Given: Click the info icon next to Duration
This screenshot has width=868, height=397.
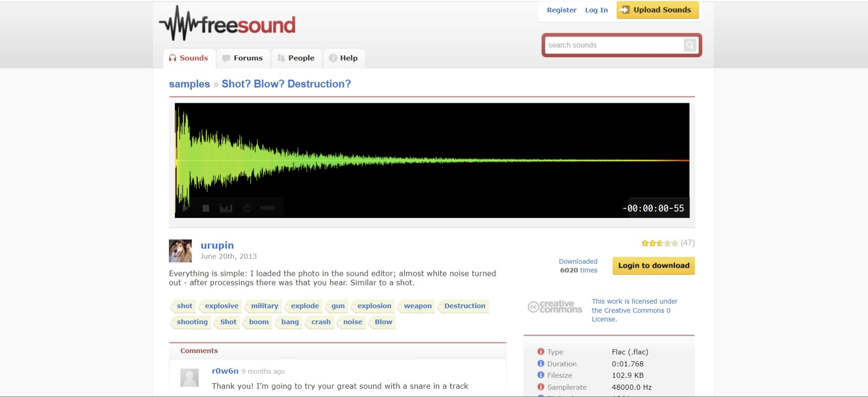Looking at the screenshot, I should click(541, 363).
